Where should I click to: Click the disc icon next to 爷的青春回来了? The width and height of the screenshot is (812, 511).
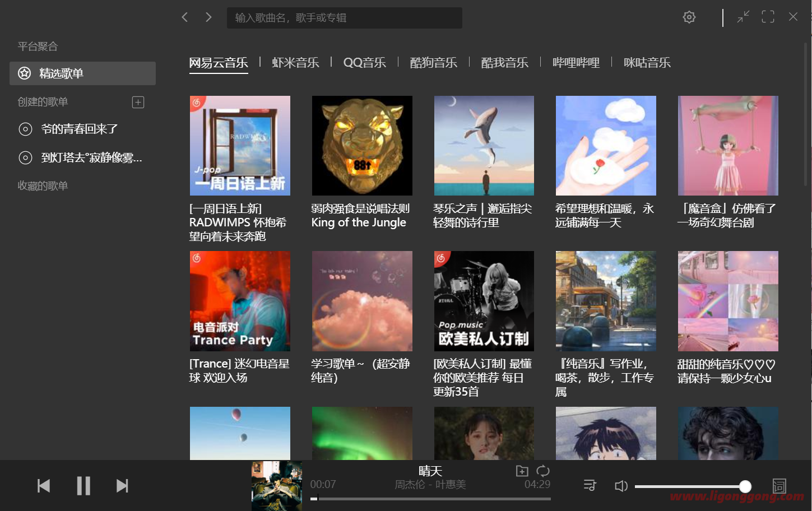point(25,129)
